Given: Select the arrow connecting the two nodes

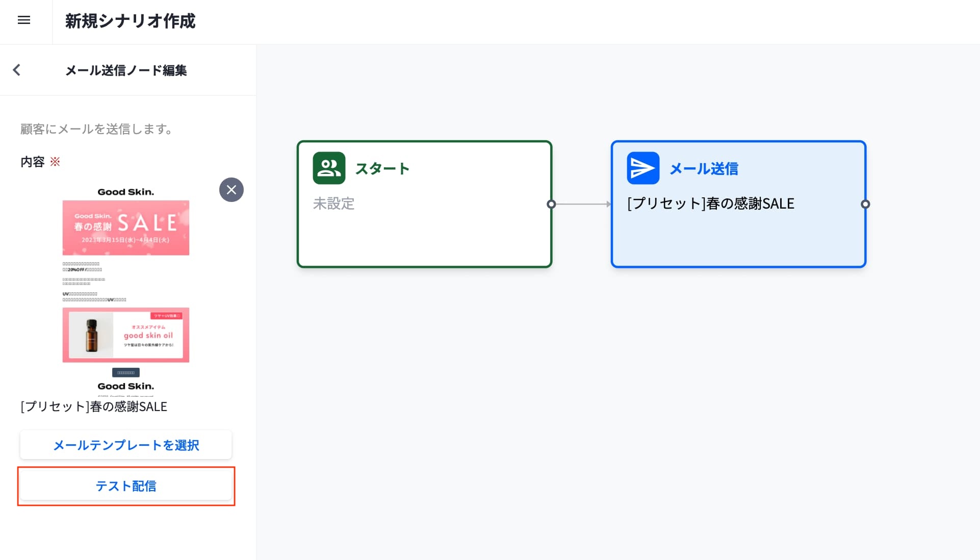Looking at the screenshot, I should 582,204.
